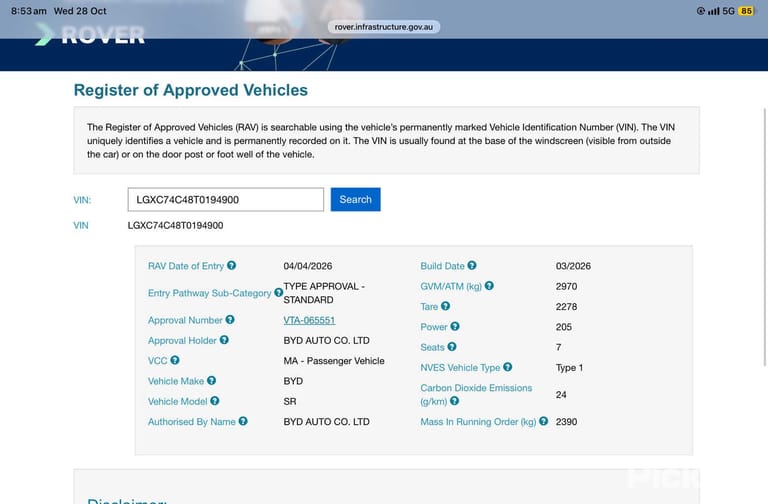
Task: Open help icon beside Power
Action: coord(455,326)
